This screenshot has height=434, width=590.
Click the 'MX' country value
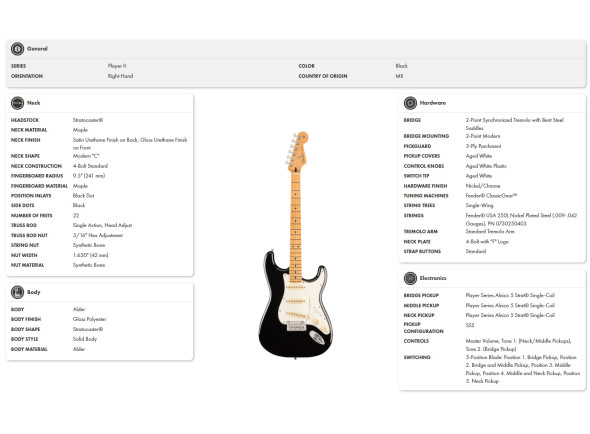[x=399, y=76]
